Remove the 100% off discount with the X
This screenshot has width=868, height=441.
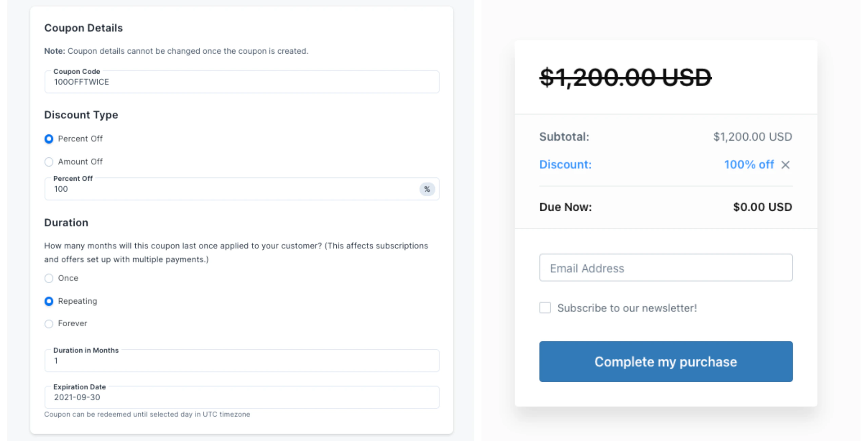(x=786, y=165)
